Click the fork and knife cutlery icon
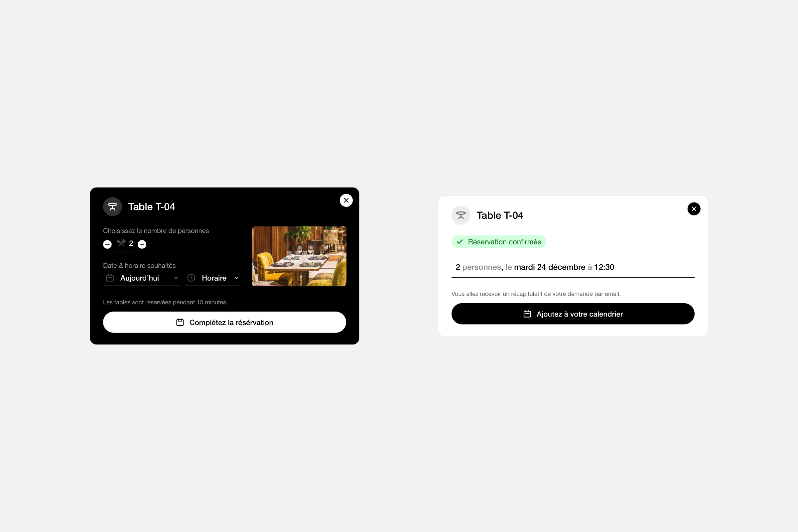The height and width of the screenshot is (532, 798). (x=121, y=243)
